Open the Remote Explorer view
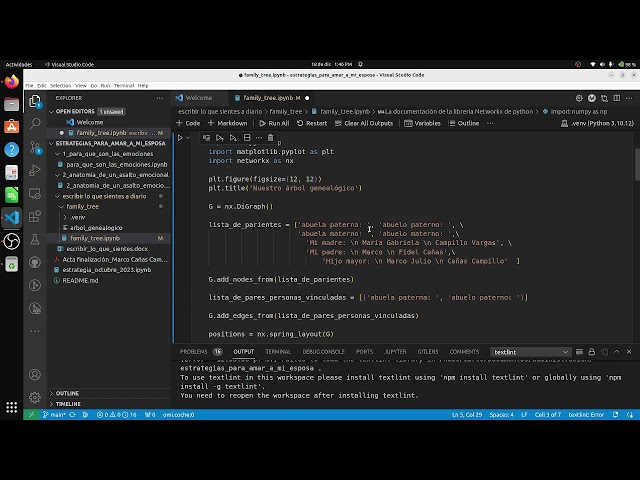This screenshot has width=640, height=480. coord(35,193)
